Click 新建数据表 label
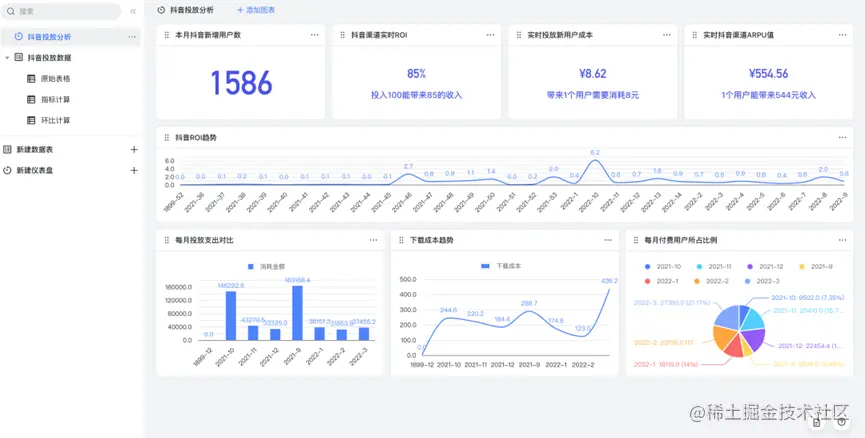 click(35, 149)
